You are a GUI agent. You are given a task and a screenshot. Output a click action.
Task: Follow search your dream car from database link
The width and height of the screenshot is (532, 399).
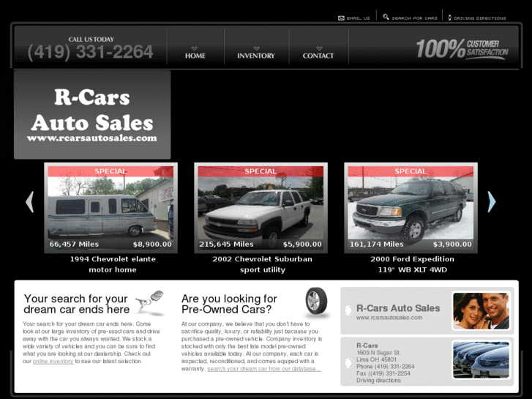pyautogui.click(x=264, y=369)
